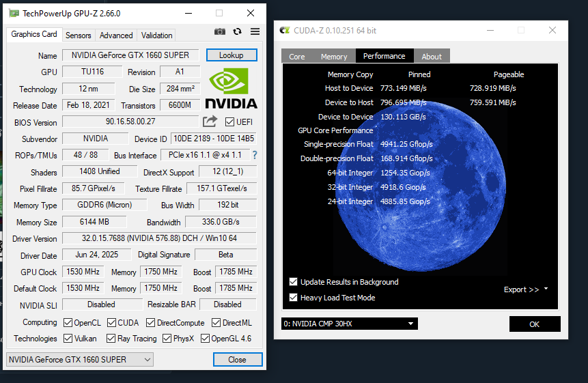Image resolution: width=588 pixels, height=383 pixels.
Task: Click the GPU Clock 1530 MHz field
Action: (83, 272)
